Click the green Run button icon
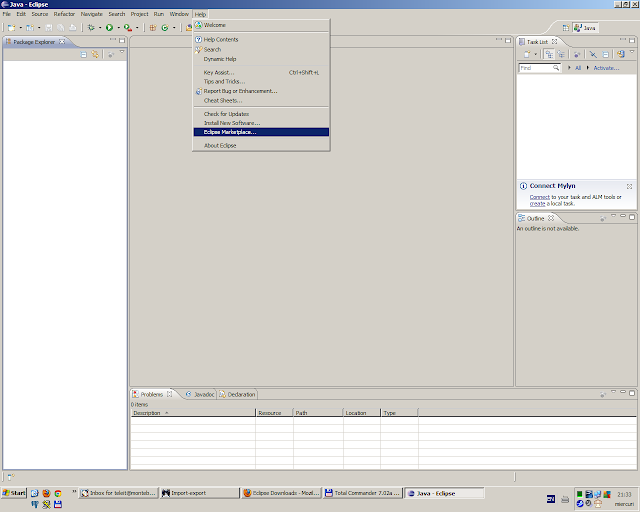640x512 pixels. pos(109,28)
